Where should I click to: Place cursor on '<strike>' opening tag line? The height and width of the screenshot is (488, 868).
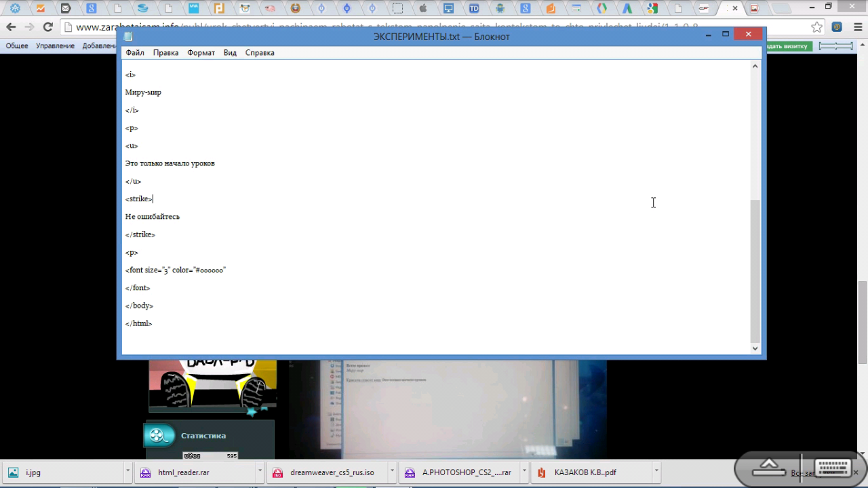coord(139,199)
